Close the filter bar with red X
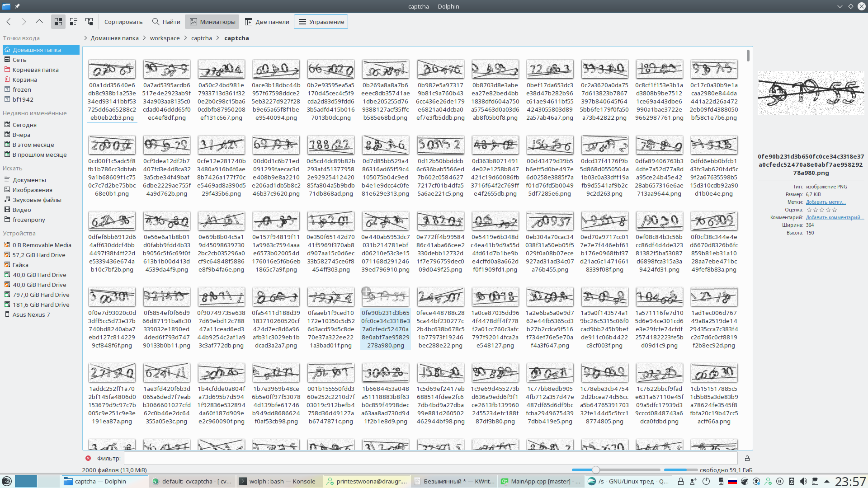 88,458
